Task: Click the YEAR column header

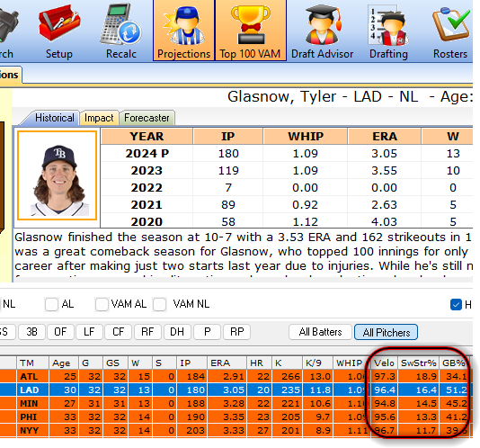Action: point(147,137)
